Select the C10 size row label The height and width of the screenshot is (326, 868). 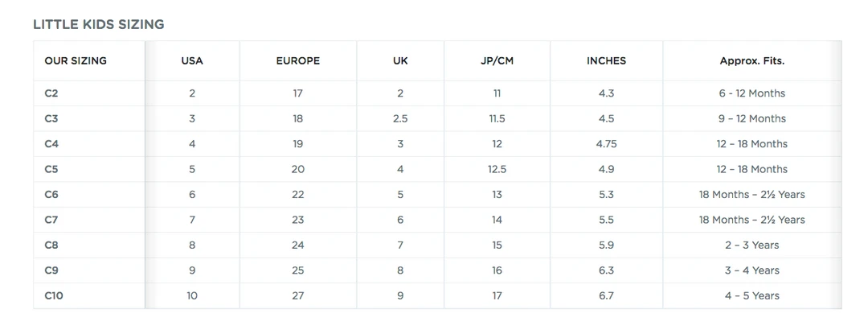[54, 296]
